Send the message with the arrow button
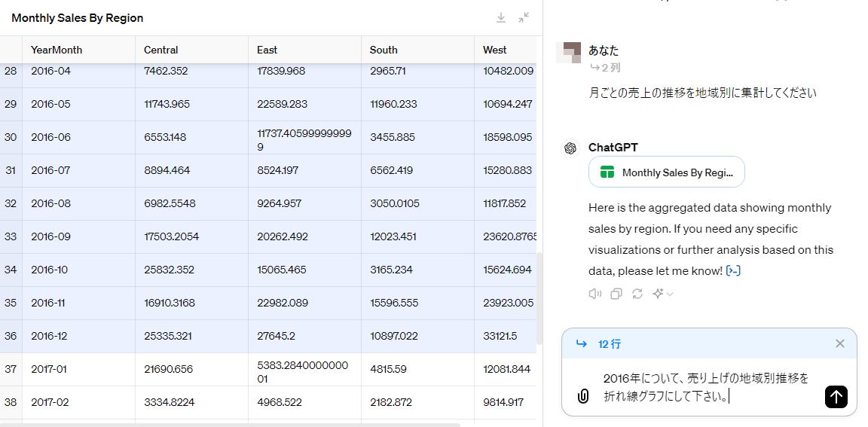Screen dimensions: 868x427 [836, 396]
